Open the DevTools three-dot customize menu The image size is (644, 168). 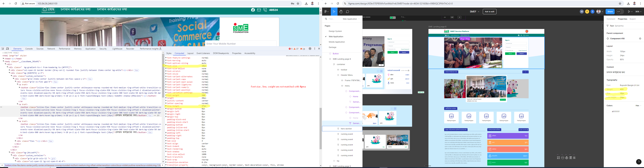(315, 49)
